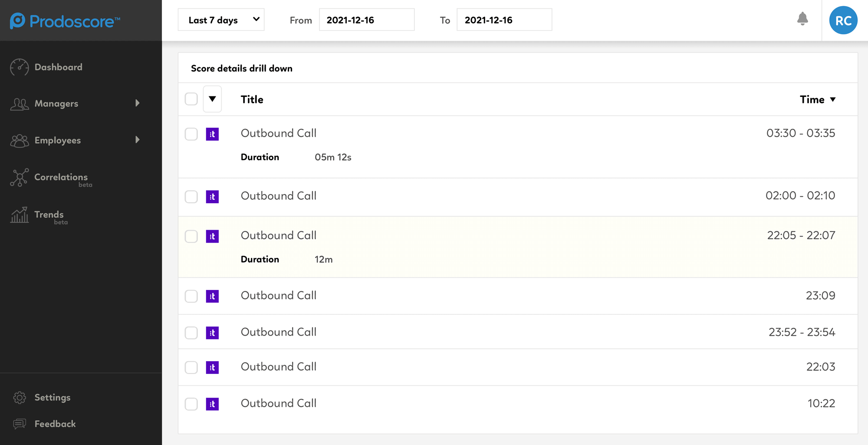Image resolution: width=868 pixels, height=445 pixels.
Task: Click the Managers people icon
Action: coord(20,104)
